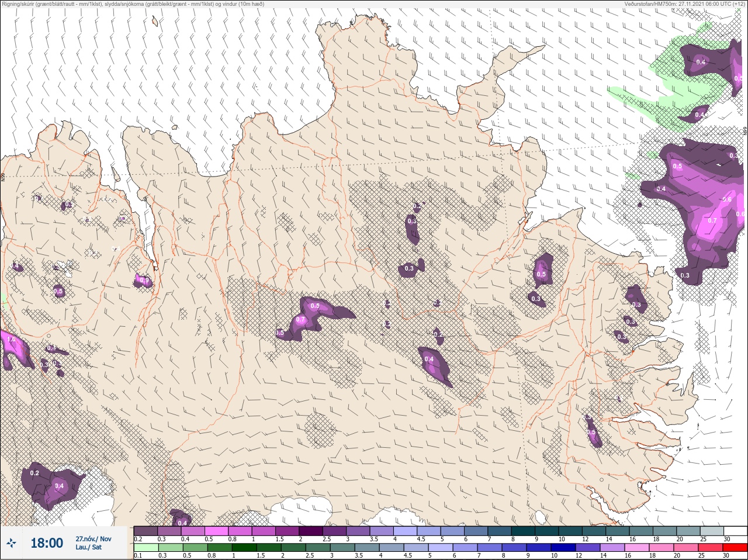This screenshot has height=560, width=748.
Task: Pick the dark green 1–1.5 swatch, bottom legend
Action: click(x=244, y=548)
